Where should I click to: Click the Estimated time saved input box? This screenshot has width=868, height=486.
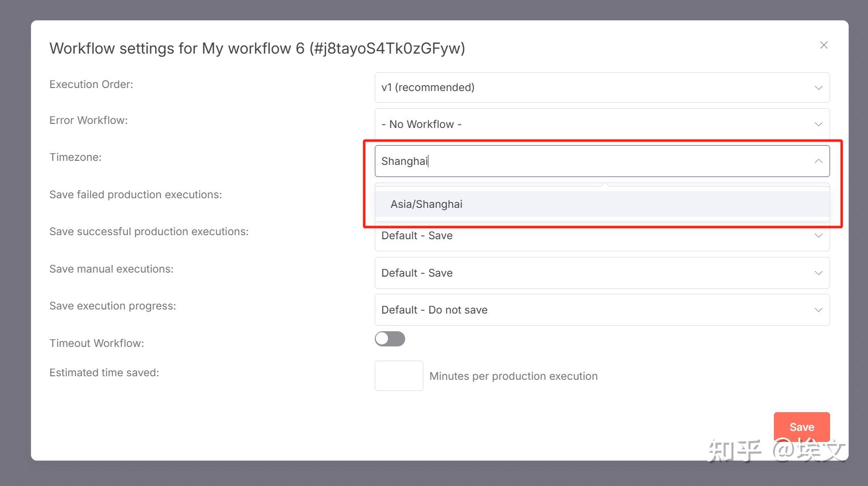[399, 376]
